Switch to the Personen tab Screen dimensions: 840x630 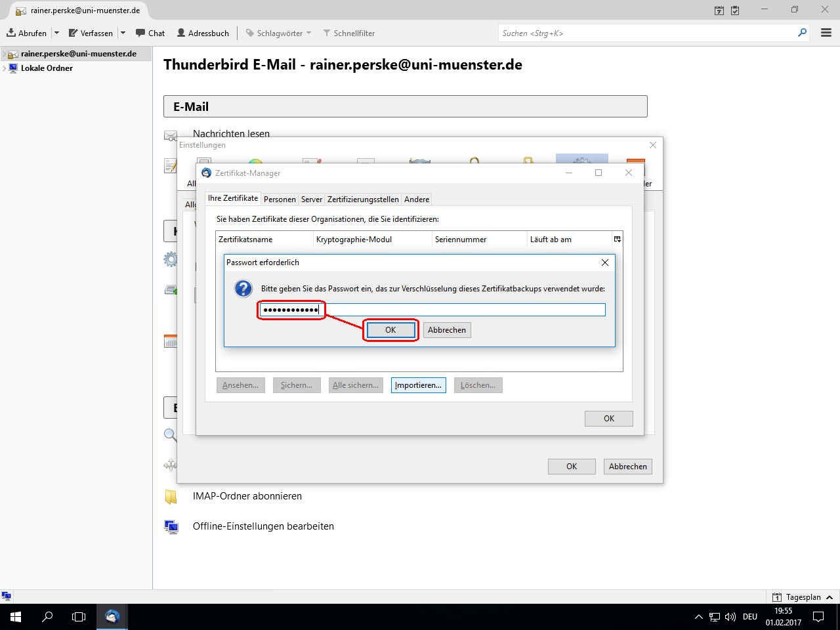click(280, 199)
